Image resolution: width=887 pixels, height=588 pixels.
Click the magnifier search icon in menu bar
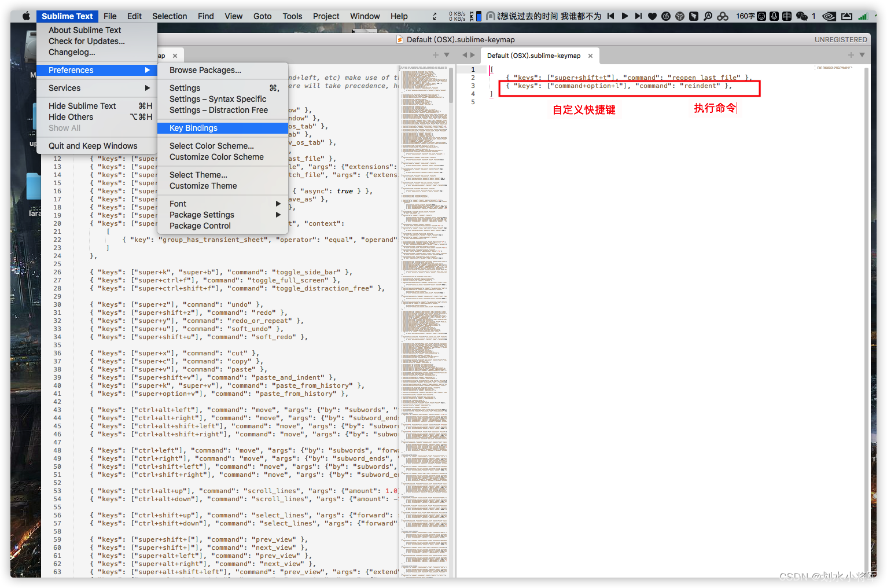coord(708,16)
